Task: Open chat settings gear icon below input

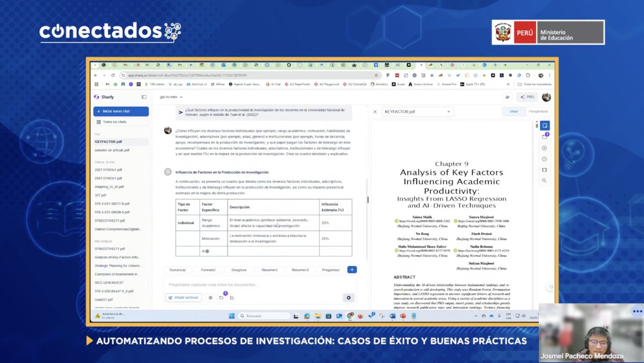Action: point(210,297)
